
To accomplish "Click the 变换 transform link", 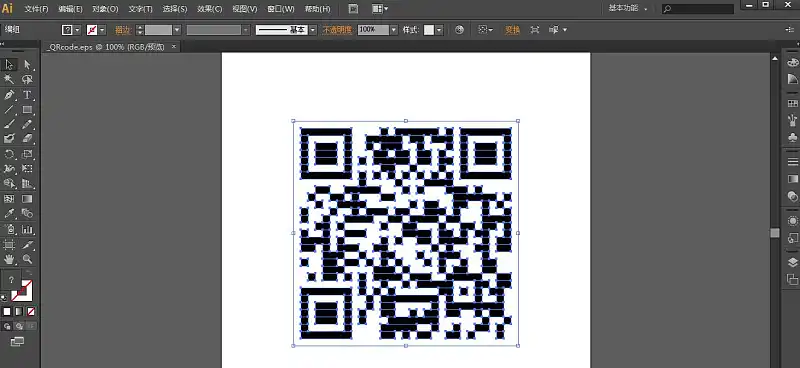I will [512, 30].
